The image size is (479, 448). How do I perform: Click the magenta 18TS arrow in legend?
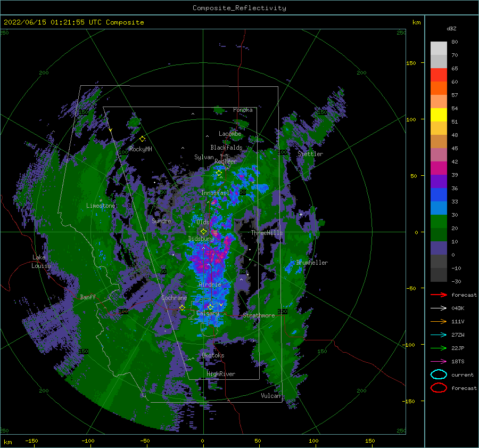point(439,361)
